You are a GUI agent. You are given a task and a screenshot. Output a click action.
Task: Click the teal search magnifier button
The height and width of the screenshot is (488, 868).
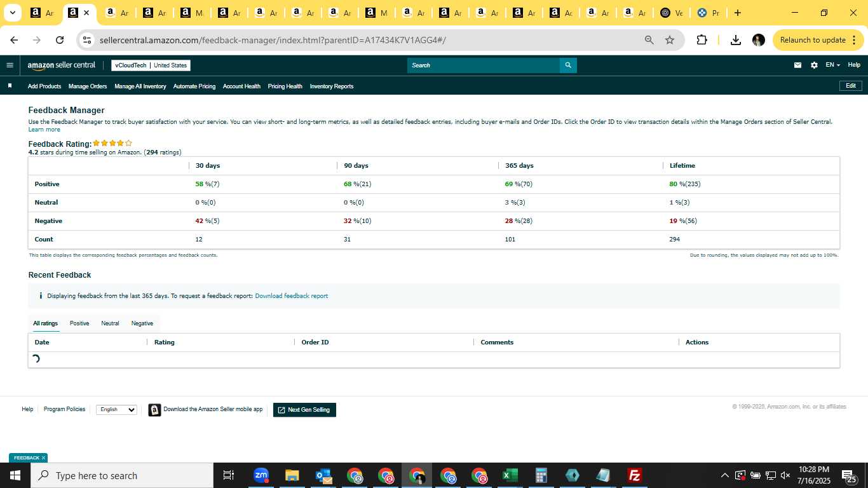click(568, 65)
